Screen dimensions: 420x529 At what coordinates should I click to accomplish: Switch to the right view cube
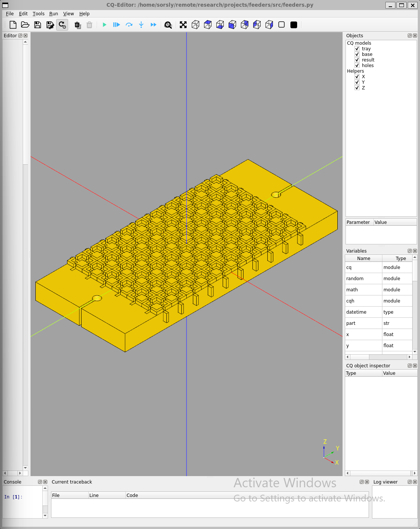click(269, 25)
